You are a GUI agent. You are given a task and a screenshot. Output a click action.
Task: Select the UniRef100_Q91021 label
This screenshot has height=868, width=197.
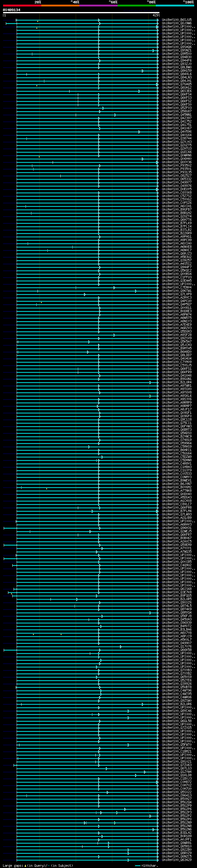tap(177, 761)
